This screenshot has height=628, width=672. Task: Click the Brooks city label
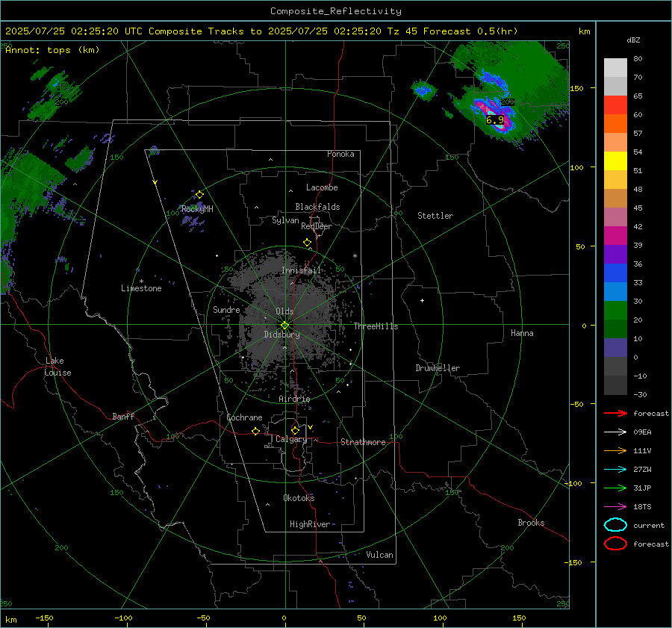pyautogui.click(x=531, y=523)
